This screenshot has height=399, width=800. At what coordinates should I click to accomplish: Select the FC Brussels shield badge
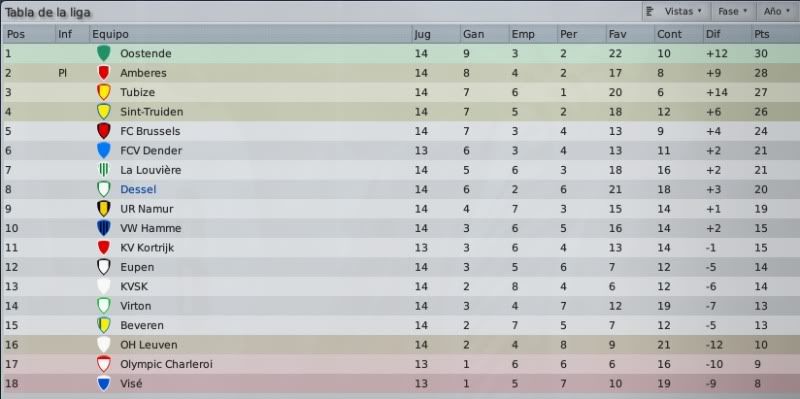[x=104, y=131]
